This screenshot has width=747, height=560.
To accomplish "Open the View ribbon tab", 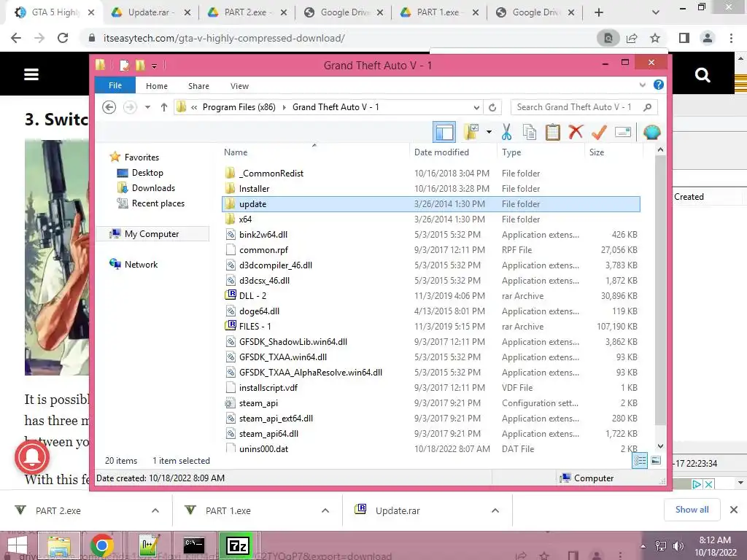I will click(x=239, y=86).
